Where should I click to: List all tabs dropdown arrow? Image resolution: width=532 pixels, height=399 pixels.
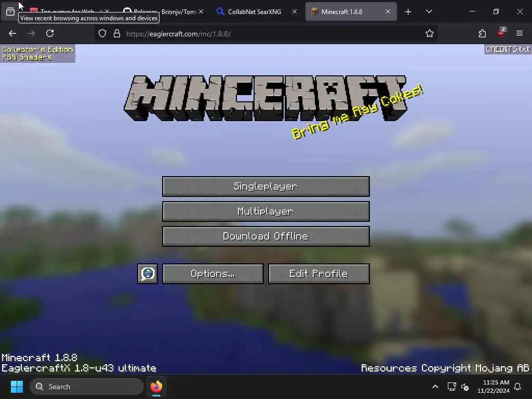[429, 11]
